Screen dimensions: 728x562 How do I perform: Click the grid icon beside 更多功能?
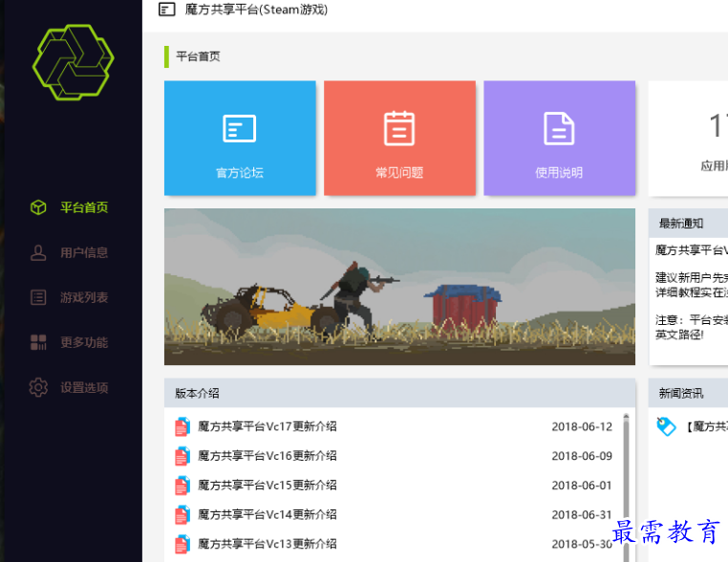[38, 342]
